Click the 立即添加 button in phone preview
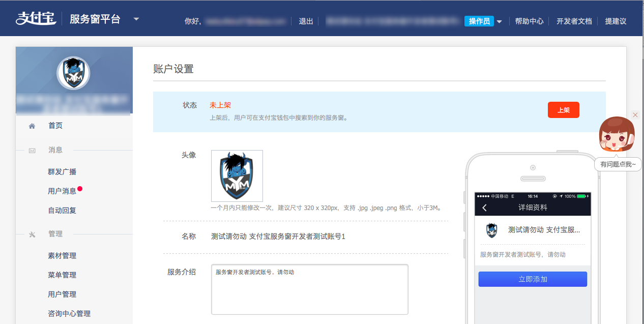 point(533,279)
